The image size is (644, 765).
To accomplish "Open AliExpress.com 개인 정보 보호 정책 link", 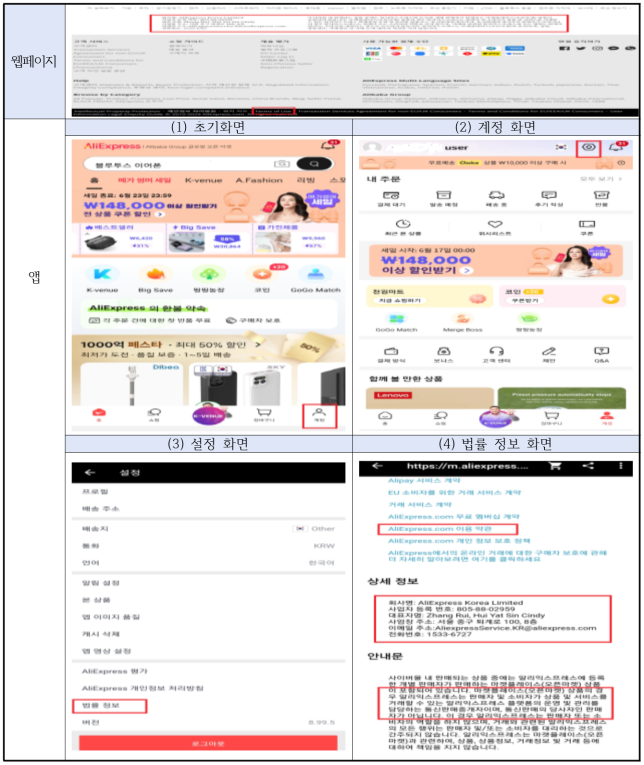I will [459, 541].
